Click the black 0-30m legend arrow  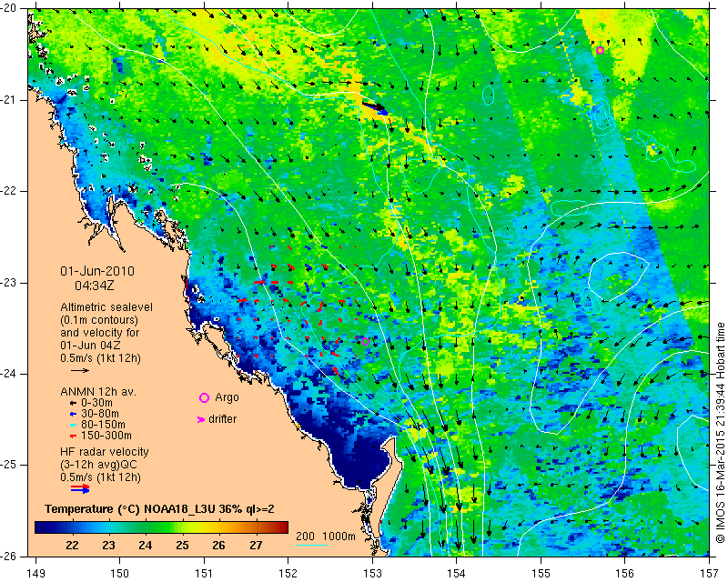(x=73, y=403)
